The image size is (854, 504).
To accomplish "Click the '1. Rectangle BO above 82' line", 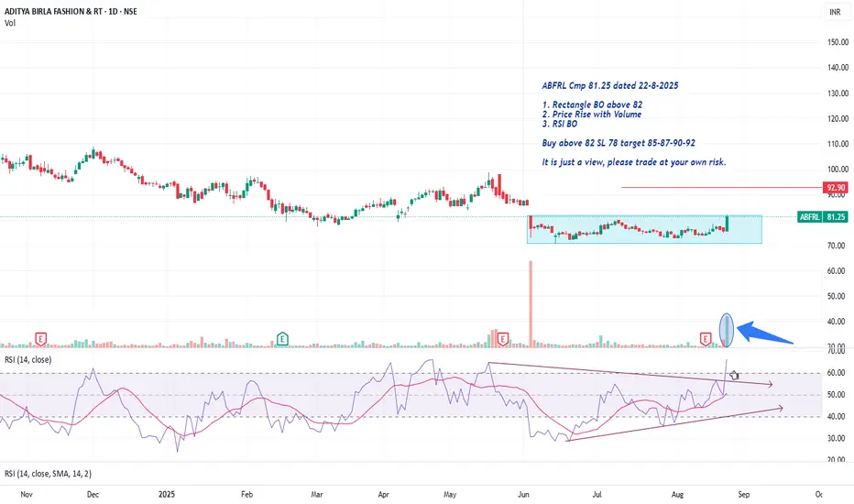I will [x=592, y=104].
